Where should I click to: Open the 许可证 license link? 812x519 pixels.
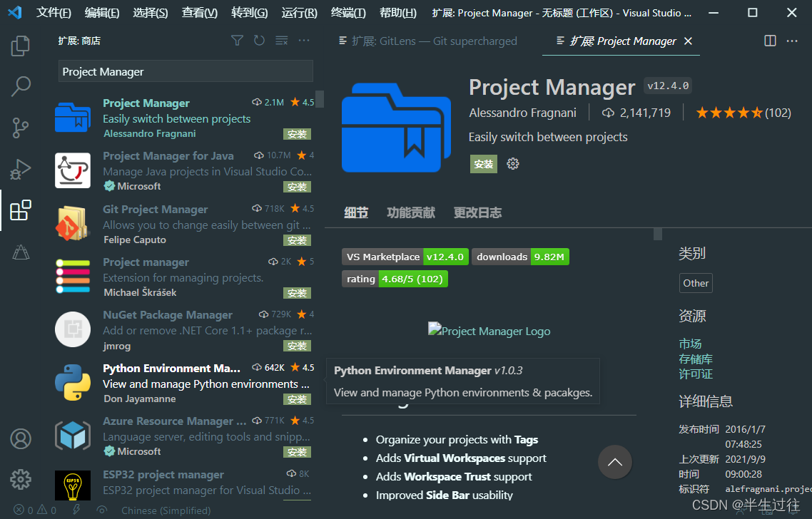tap(696, 374)
